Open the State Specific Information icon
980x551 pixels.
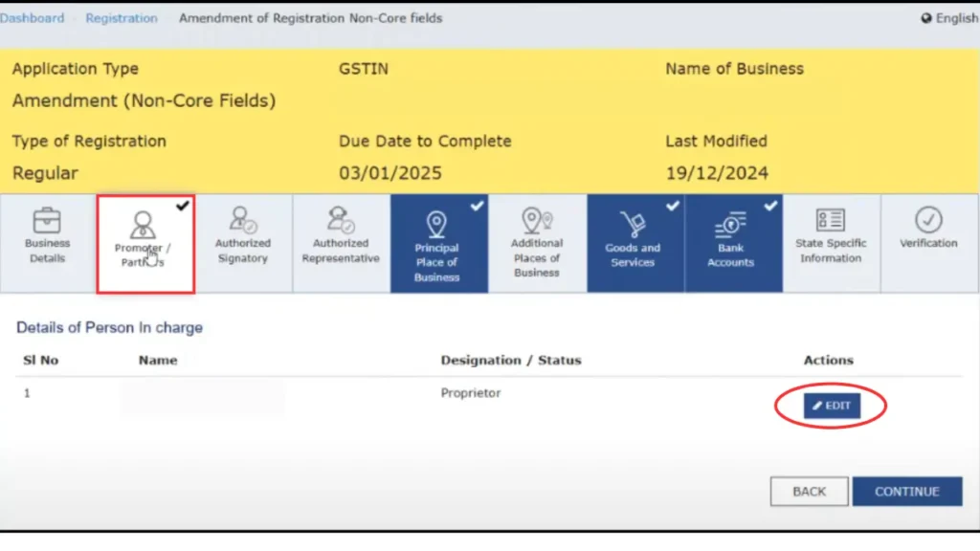pos(830,220)
